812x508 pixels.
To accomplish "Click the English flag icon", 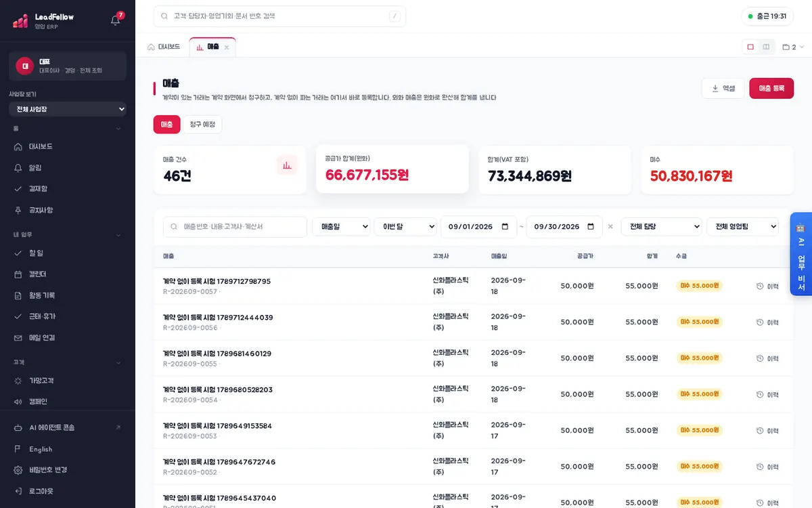I will tap(18, 449).
